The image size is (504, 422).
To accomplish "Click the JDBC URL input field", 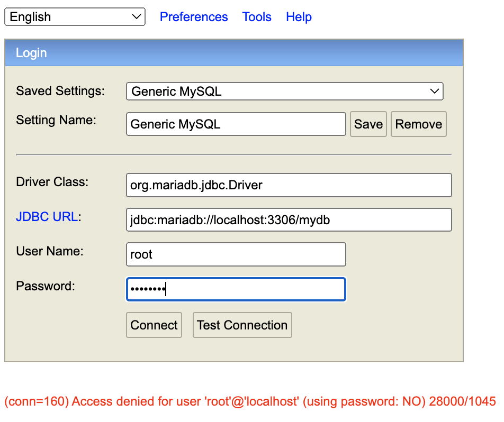I will (289, 220).
